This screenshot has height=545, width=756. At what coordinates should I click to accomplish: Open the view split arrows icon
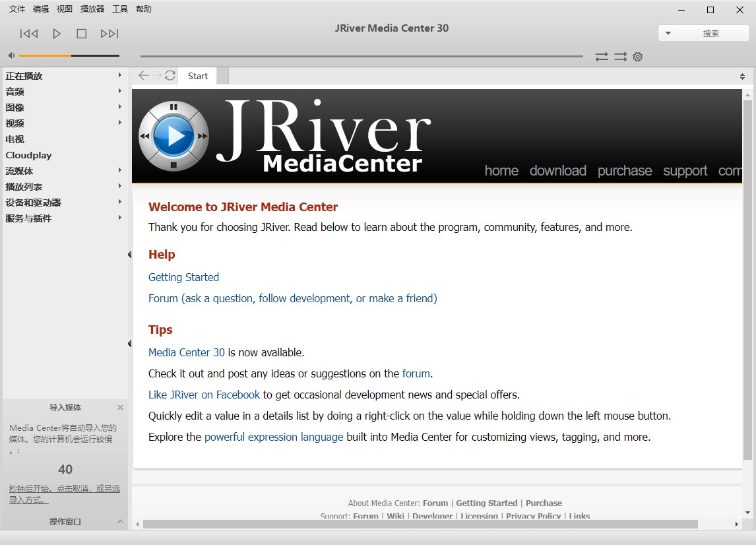coord(743,77)
